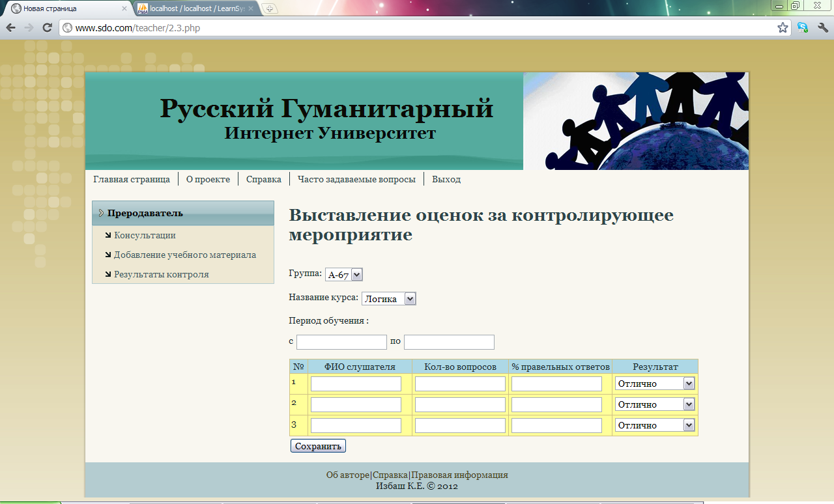This screenshot has height=504, width=834.
Task: Click the Избаш К.Е. © 2012 footer text
Action: 417,485
